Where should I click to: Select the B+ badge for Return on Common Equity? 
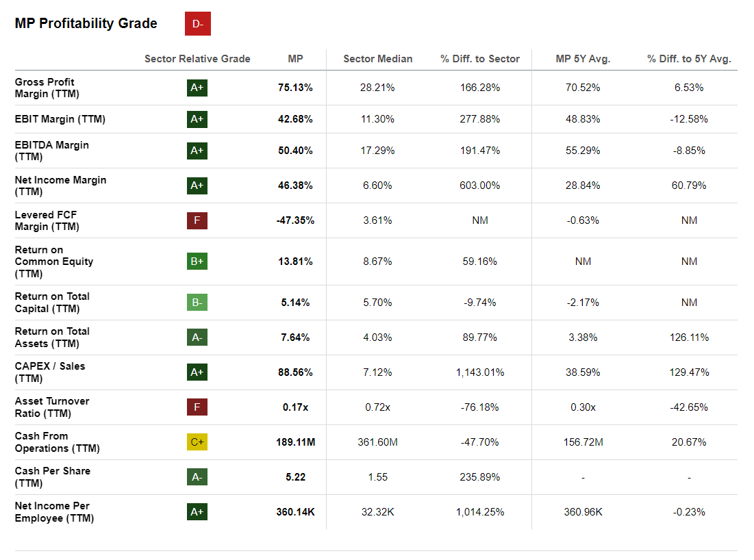(x=197, y=262)
